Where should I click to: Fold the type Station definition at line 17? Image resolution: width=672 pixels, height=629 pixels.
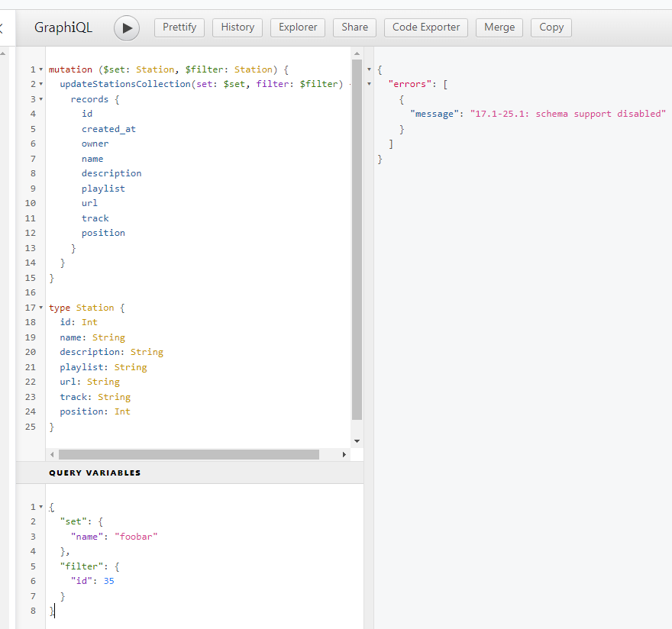pyautogui.click(x=40, y=308)
